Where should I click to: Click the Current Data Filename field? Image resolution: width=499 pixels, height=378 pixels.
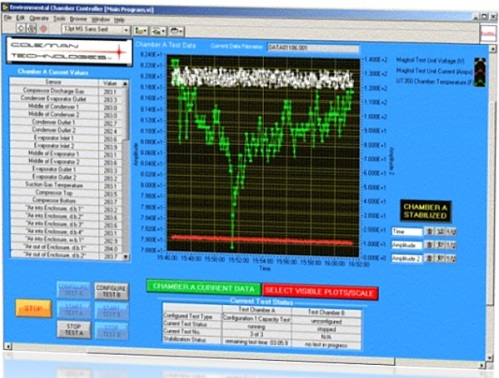click(313, 48)
